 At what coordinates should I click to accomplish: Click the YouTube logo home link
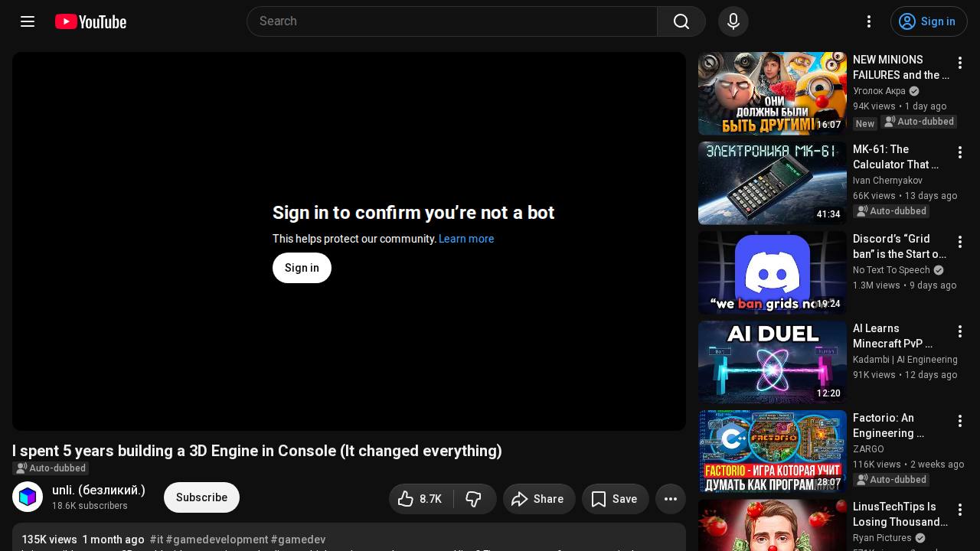tap(90, 21)
